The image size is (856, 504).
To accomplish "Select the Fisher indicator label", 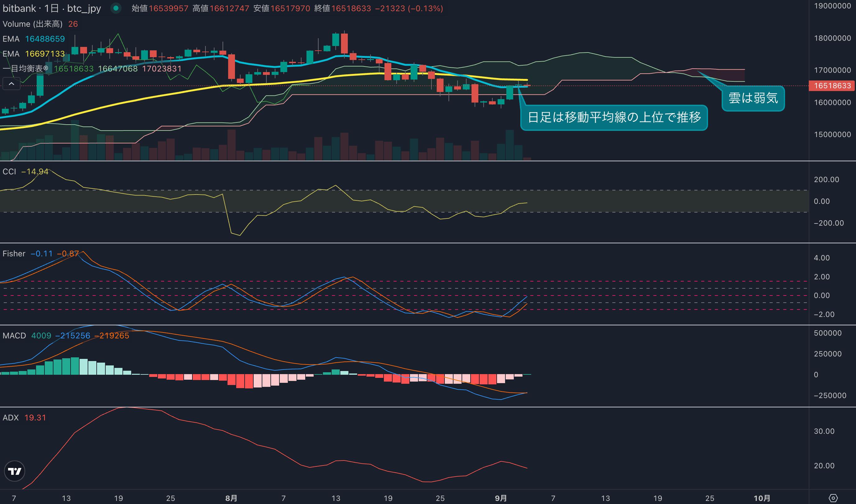I will [14, 254].
